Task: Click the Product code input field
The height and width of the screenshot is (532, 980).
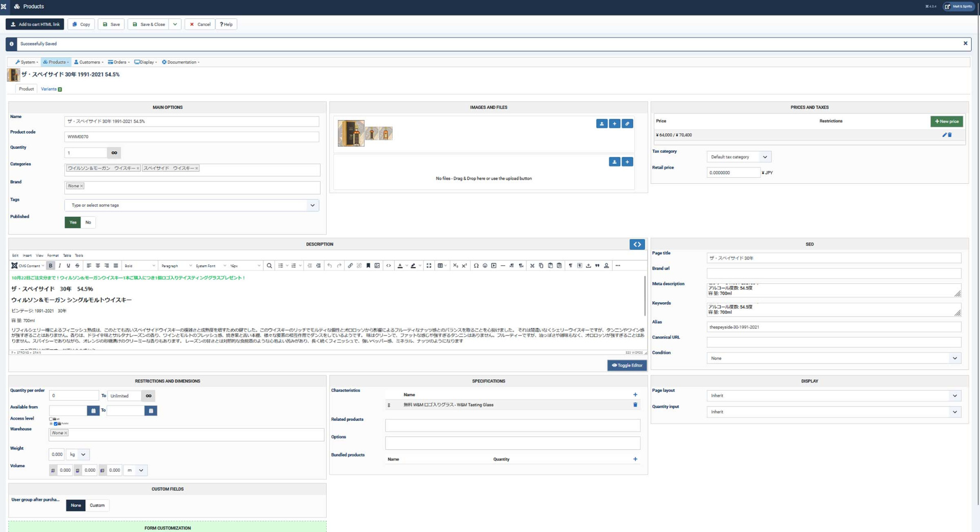Action: click(191, 137)
